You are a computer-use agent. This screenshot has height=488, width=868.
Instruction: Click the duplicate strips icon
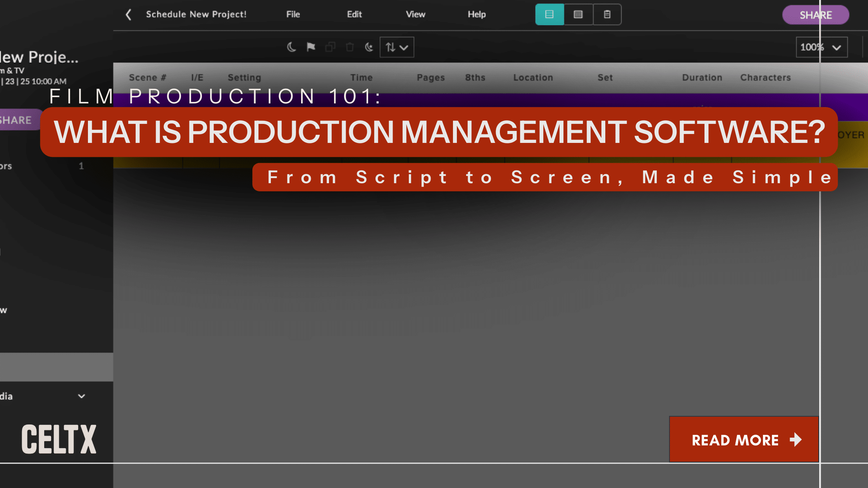[330, 47]
